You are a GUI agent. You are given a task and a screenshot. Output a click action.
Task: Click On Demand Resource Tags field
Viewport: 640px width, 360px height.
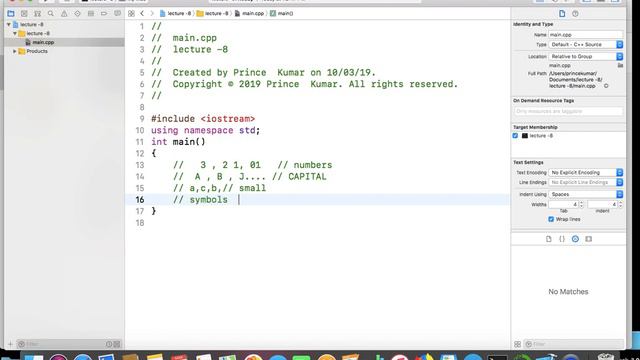[x=568, y=111]
